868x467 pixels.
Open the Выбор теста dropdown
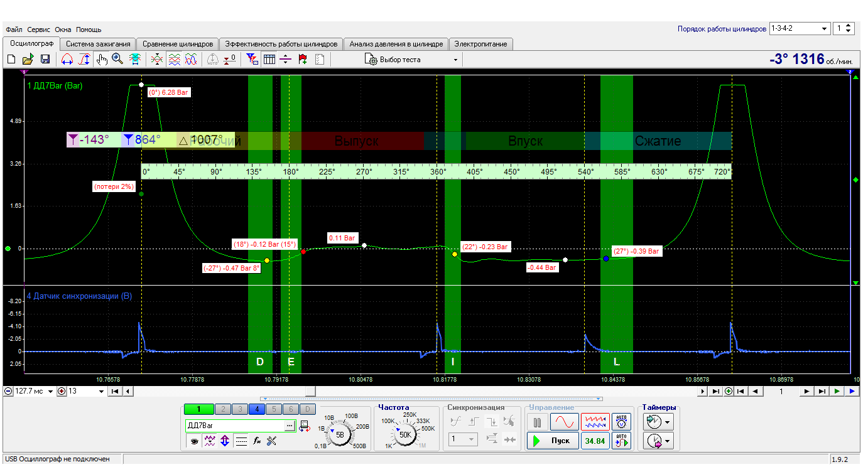click(412, 60)
